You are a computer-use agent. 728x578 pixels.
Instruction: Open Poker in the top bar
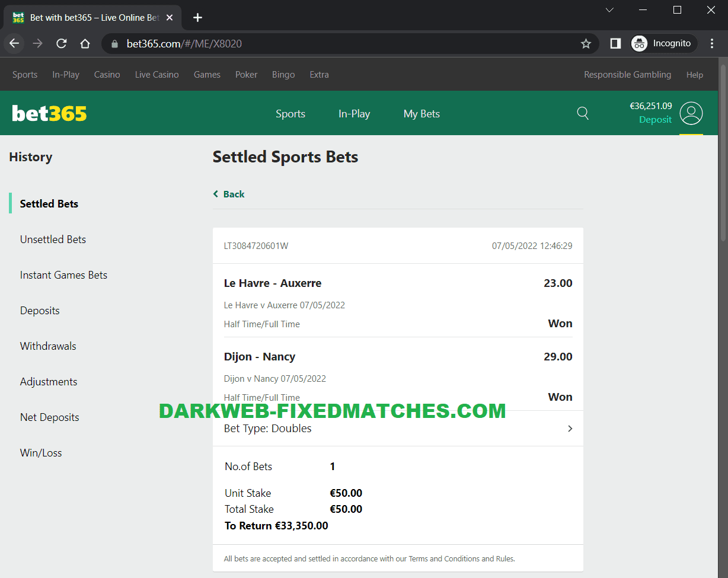point(247,75)
